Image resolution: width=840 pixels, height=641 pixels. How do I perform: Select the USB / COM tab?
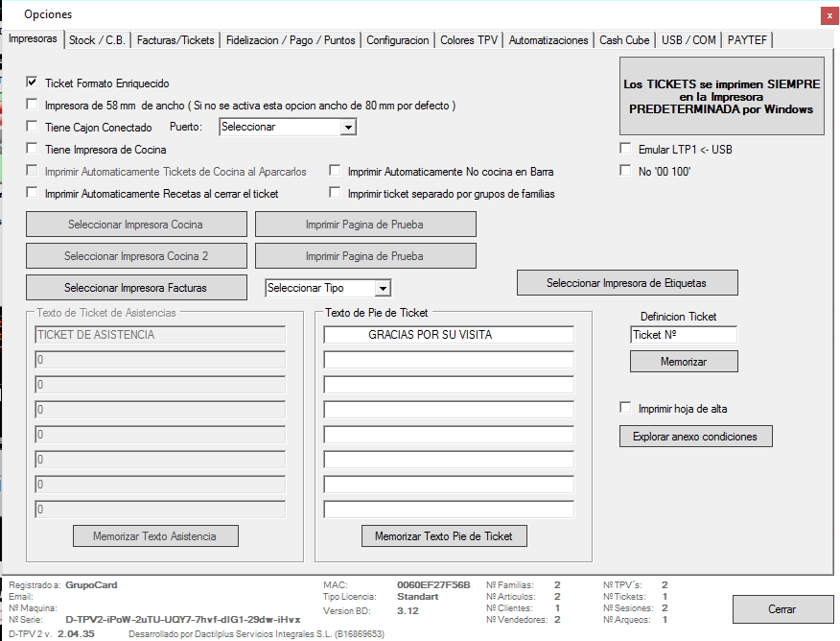pyautogui.click(x=688, y=40)
